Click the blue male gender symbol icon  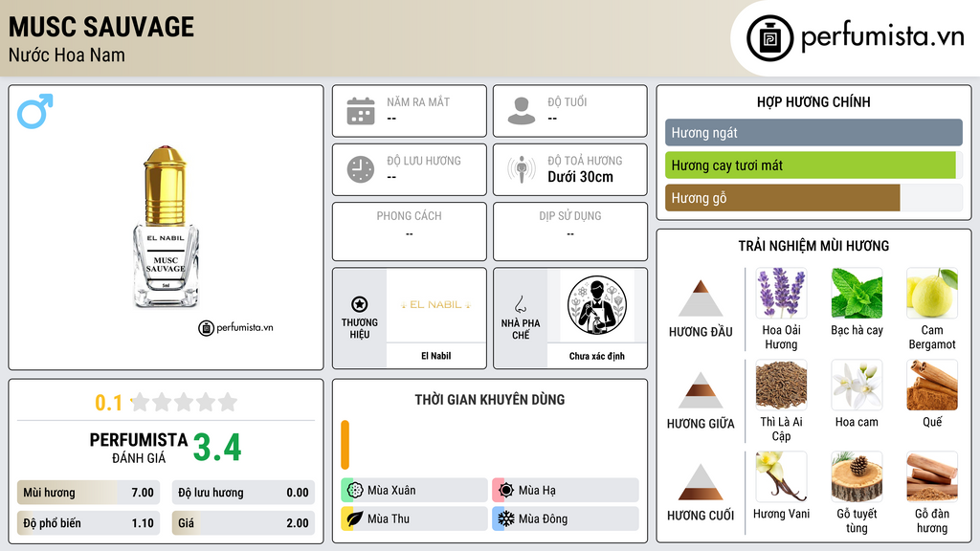35,111
